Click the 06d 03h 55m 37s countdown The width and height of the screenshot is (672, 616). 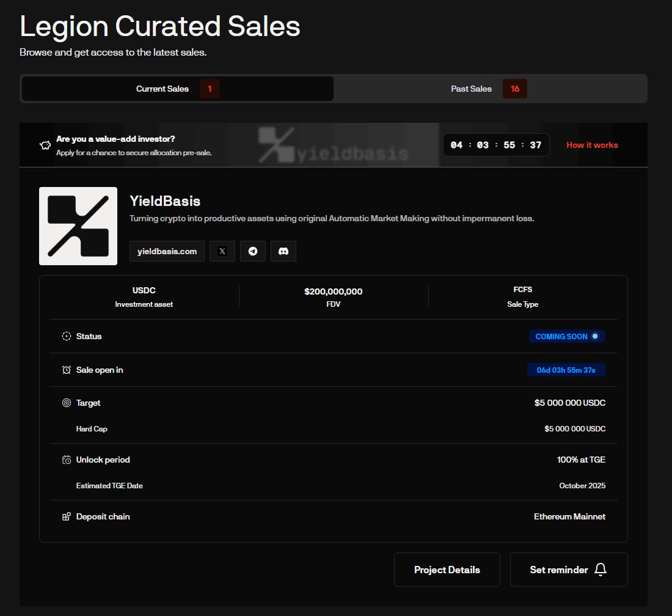566,370
